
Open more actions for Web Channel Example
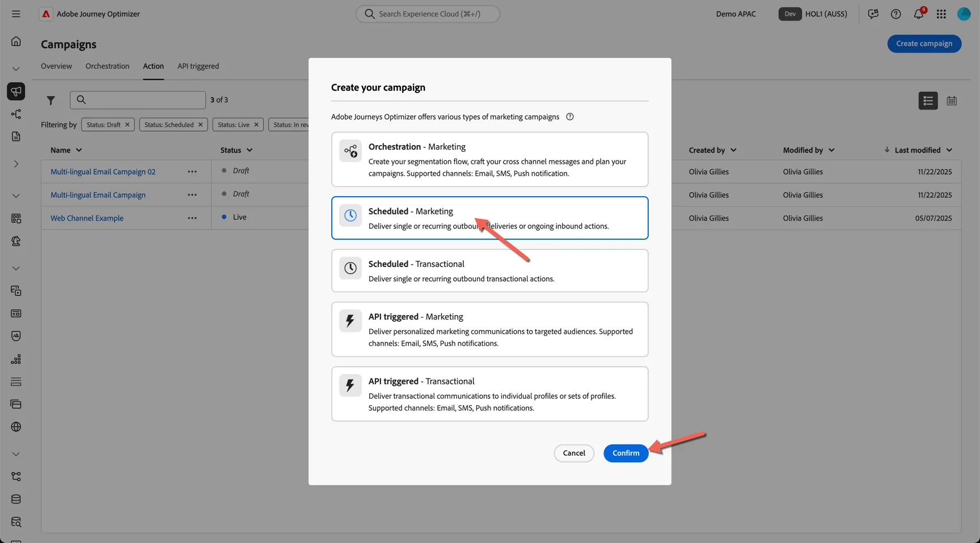(192, 218)
